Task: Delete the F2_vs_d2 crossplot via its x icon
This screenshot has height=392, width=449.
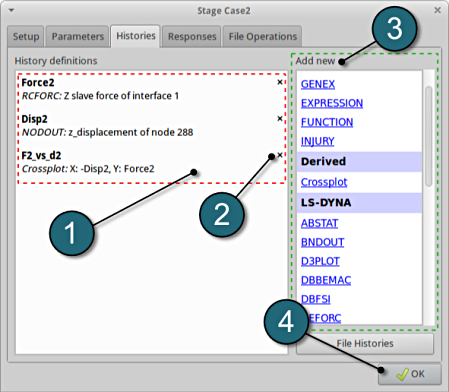Action: coord(280,155)
